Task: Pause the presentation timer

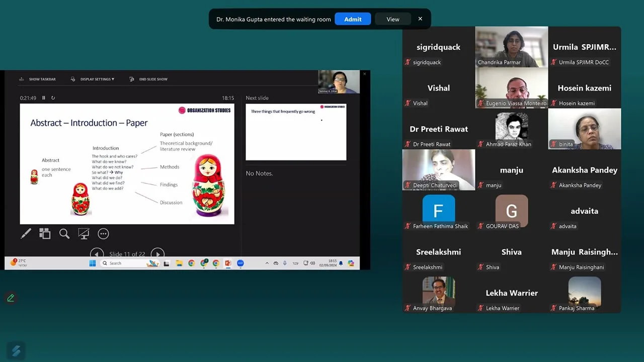Action: [x=44, y=98]
